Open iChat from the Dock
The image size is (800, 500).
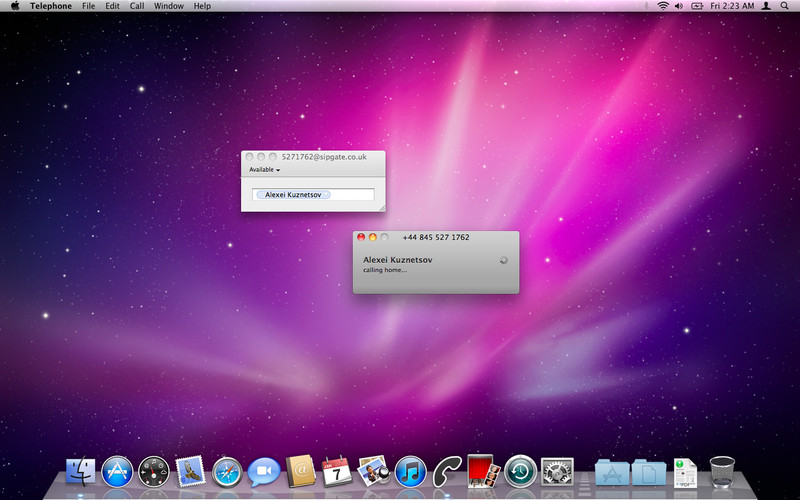(x=264, y=471)
